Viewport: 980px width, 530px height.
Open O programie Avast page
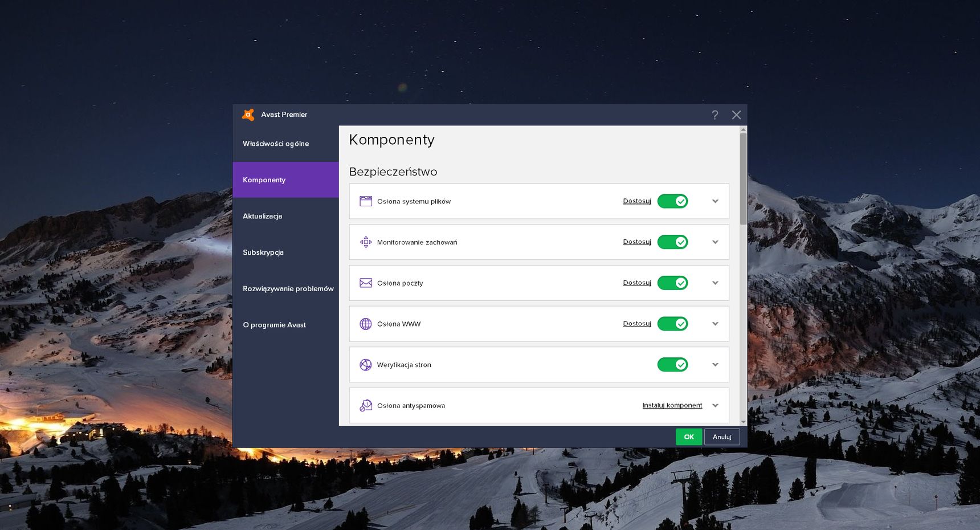(x=285, y=325)
